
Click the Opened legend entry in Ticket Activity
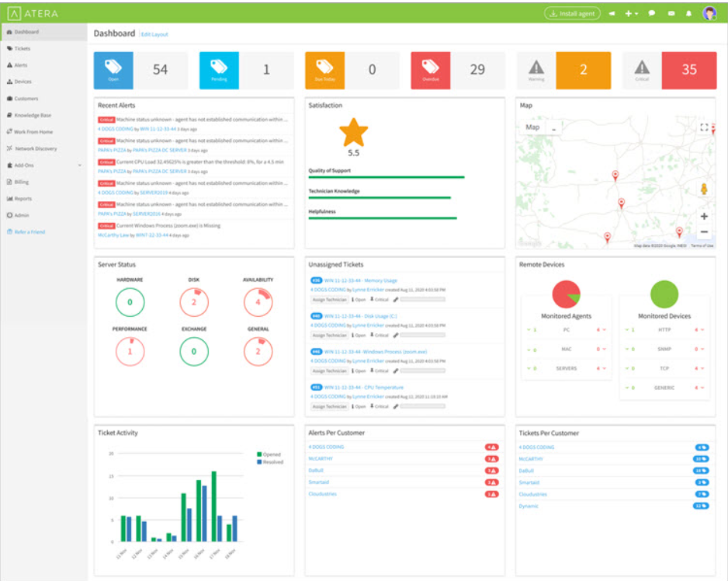point(269,454)
